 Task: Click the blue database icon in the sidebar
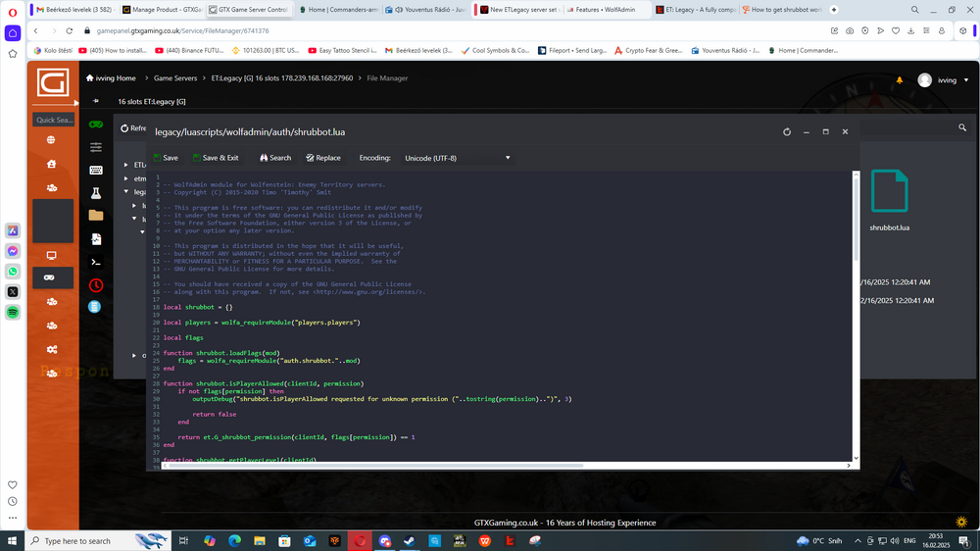click(x=94, y=307)
